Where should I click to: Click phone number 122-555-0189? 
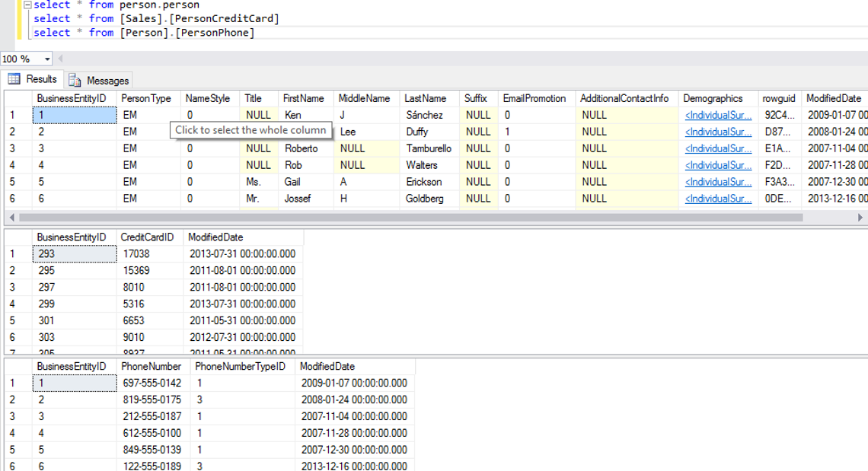click(x=152, y=466)
